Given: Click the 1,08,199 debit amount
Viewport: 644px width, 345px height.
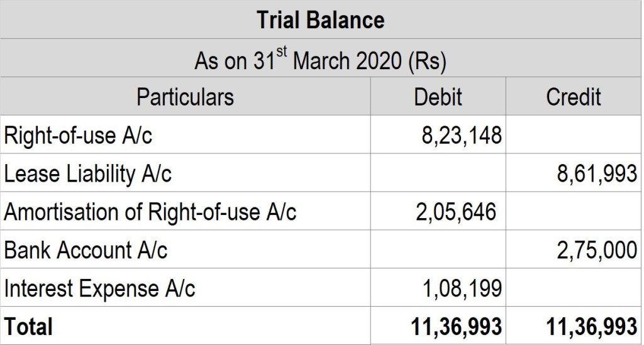Looking at the screenshot, I should [x=461, y=289].
